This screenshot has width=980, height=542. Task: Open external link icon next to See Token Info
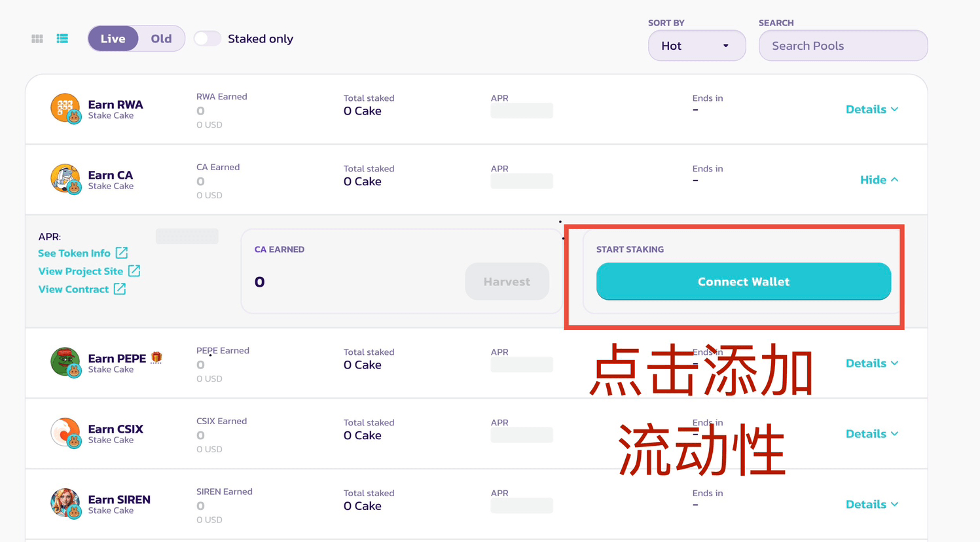point(122,253)
